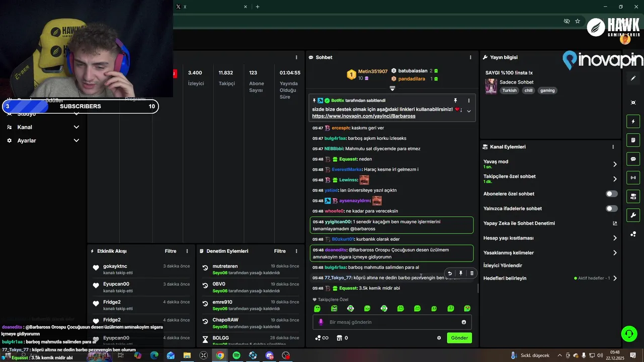Delete the hovered chat message
The image size is (644, 362).
pos(471,274)
